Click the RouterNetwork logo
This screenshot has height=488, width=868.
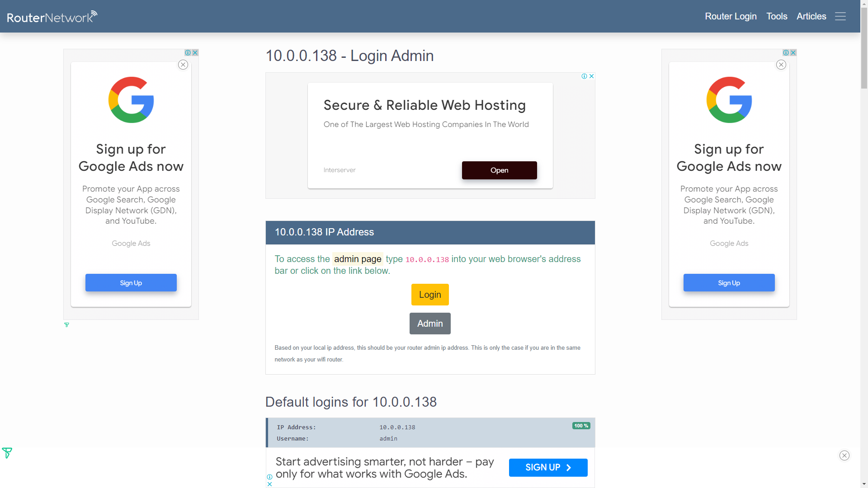pyautogui.click(x=52, y=17)
